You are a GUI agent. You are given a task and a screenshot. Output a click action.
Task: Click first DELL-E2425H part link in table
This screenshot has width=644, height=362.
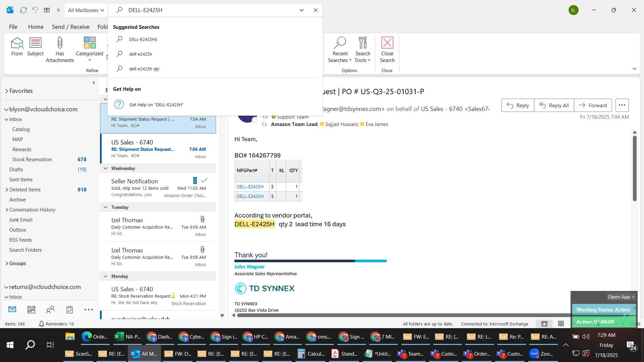250,187
